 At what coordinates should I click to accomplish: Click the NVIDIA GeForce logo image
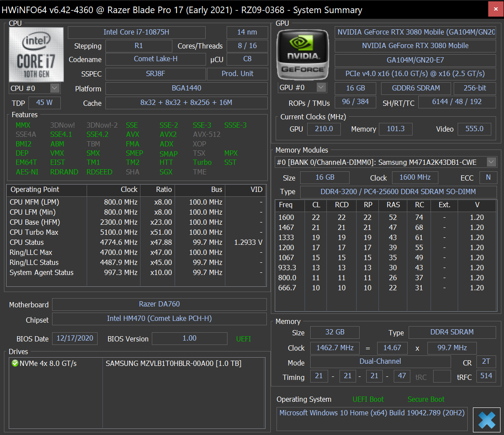click(x=303, y=54)
